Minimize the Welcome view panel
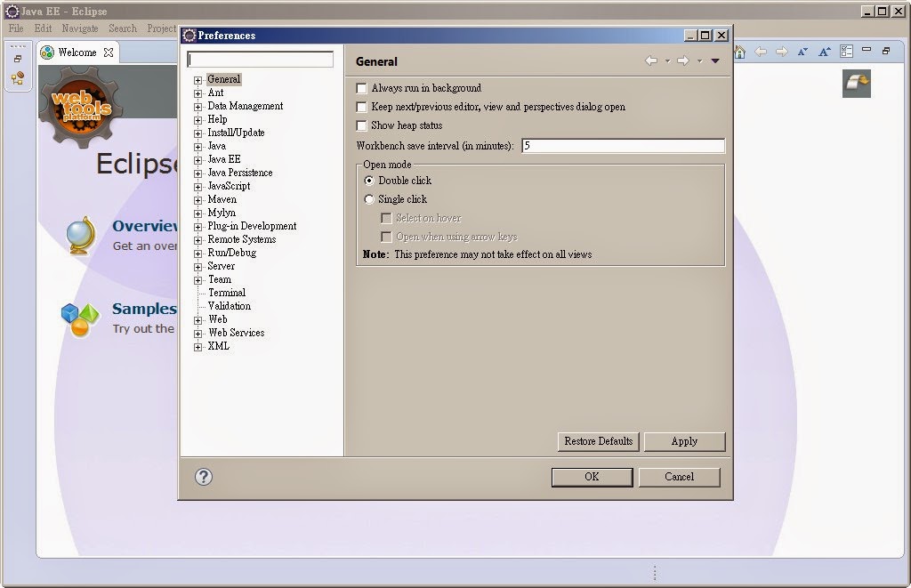The height and width of the screenshot is (588, 911). (x=867, y=50)
